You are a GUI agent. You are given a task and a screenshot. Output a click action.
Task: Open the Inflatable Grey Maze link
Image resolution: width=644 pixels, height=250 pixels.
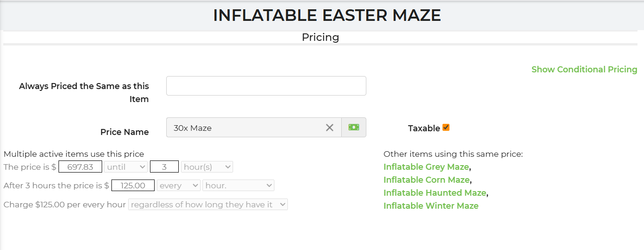point(426,167)
